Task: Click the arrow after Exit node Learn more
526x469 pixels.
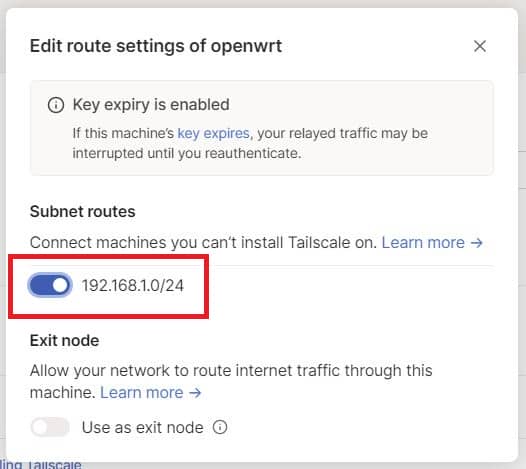Action: click(x=195, y=393)
